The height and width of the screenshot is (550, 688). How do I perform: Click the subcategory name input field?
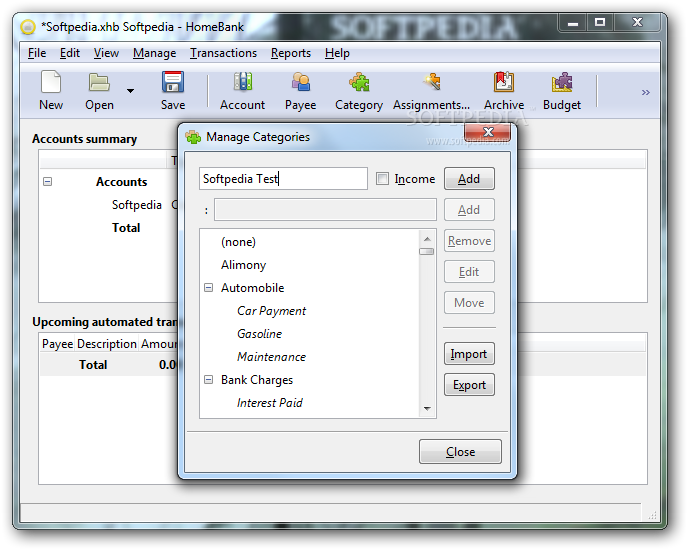pyautogui.click(x=325, y=209)
